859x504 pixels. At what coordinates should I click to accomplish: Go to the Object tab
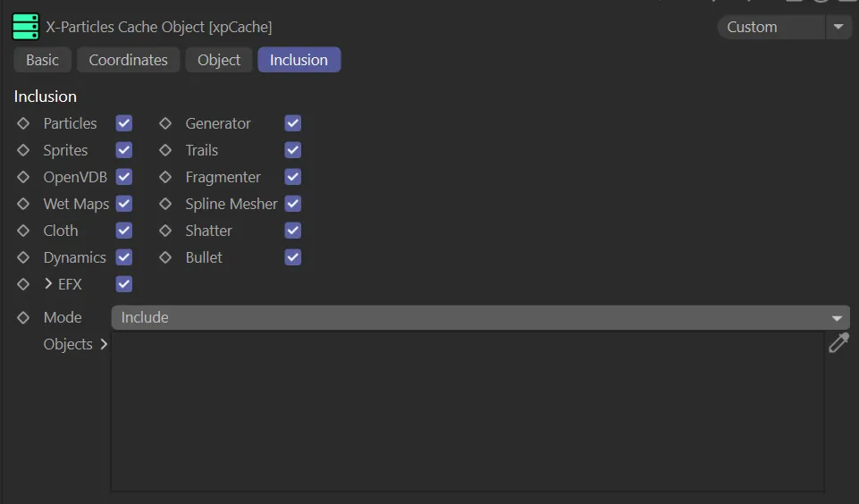219,60
